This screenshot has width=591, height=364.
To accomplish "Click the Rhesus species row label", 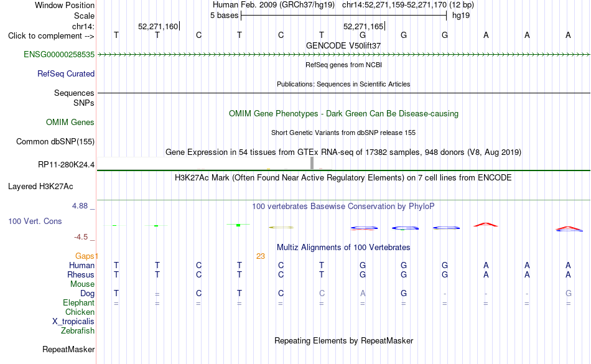I will pos(81,275).
